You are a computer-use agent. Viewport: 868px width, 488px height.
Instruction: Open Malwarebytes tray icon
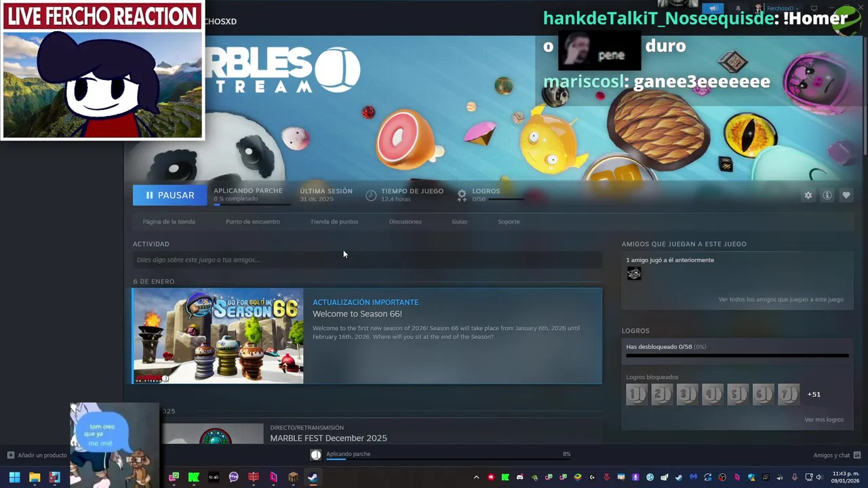coord(693,477)
